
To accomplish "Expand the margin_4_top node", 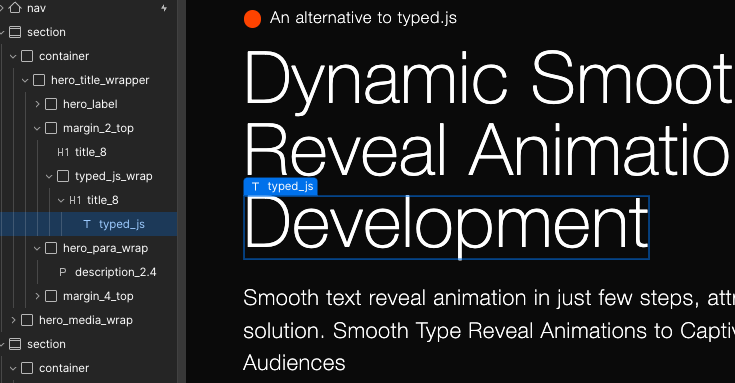I will click(37, 296).
